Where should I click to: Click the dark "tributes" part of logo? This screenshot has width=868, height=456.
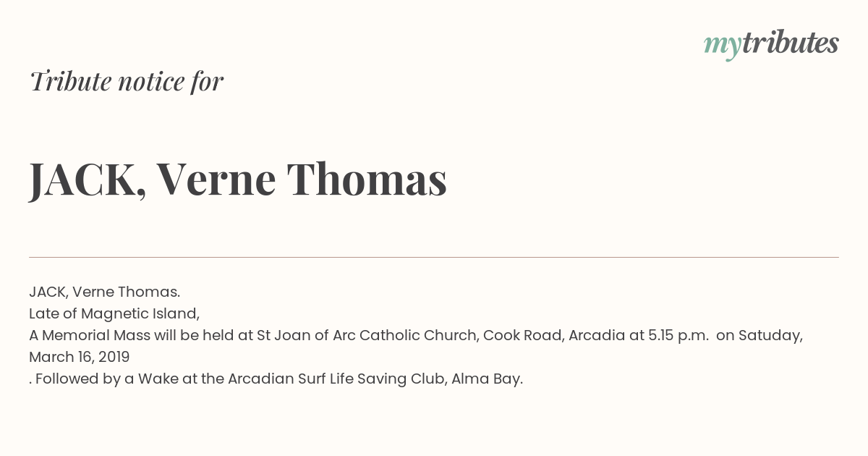[x=790, y=43]
